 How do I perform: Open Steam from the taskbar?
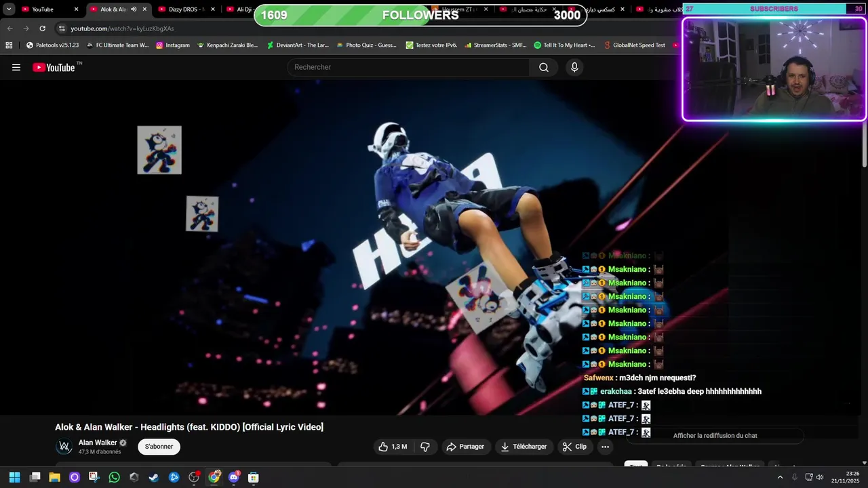[x=154, y=477]
